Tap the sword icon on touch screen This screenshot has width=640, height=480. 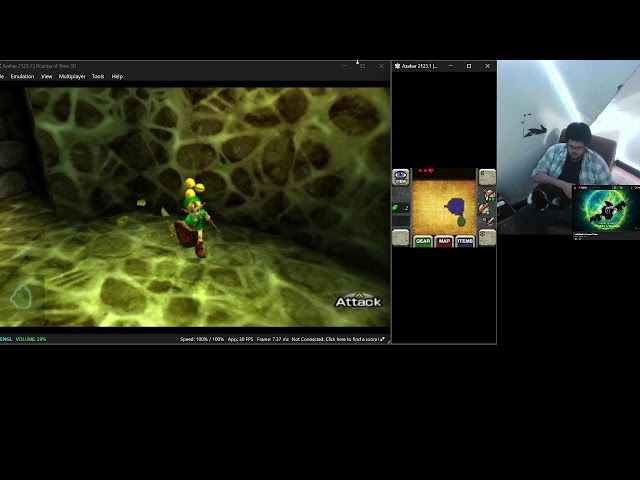coord(489,221)
